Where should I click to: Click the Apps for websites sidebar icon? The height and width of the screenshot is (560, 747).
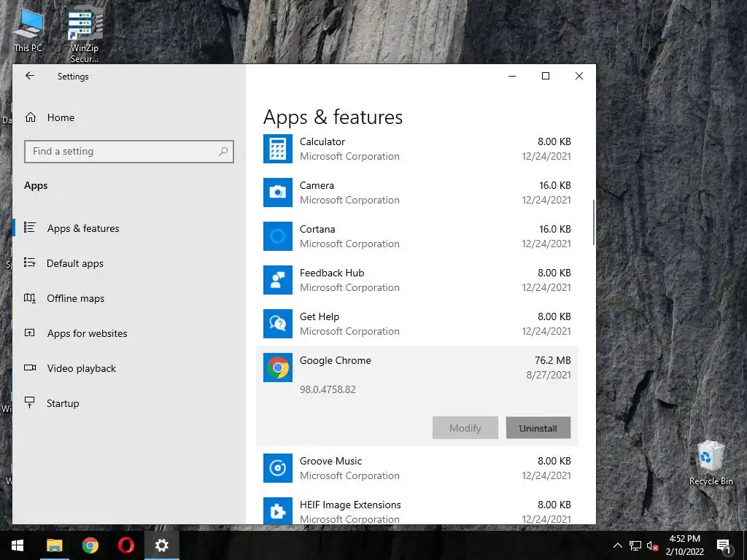pyautogui.click(x=29, y=332)
